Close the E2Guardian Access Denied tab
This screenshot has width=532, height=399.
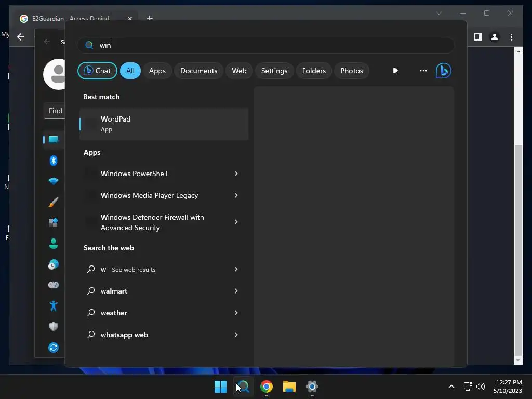(x=130, y=18)
